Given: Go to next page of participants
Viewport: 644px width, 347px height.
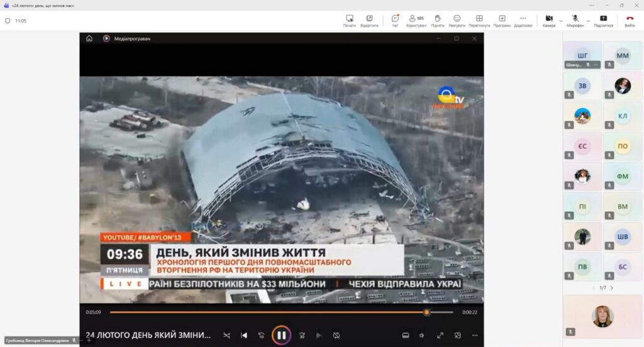Looking at the screenshot, I should tap(611, 288).
